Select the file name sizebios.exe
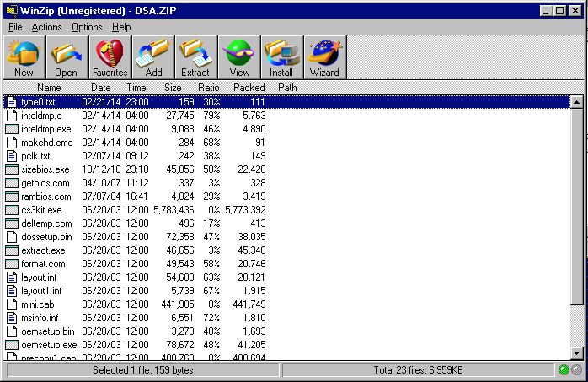Viewport: 588px width, 382px height. click(45, 169)
